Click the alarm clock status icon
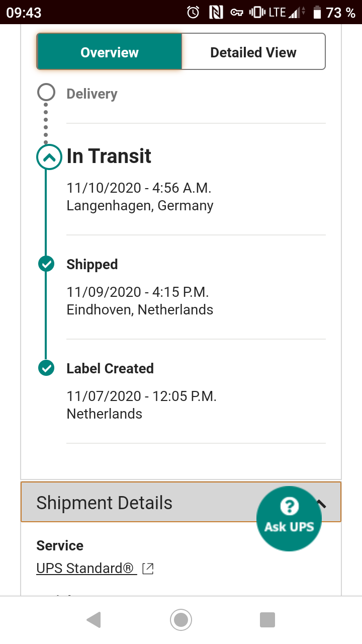The width and height of the screenshot is (362, 644). tap(193, 13)
